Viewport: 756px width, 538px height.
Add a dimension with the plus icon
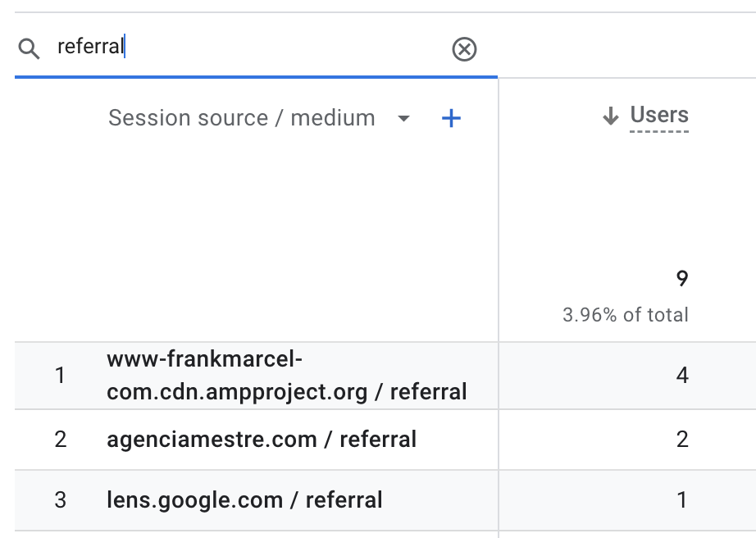(451, 119)
